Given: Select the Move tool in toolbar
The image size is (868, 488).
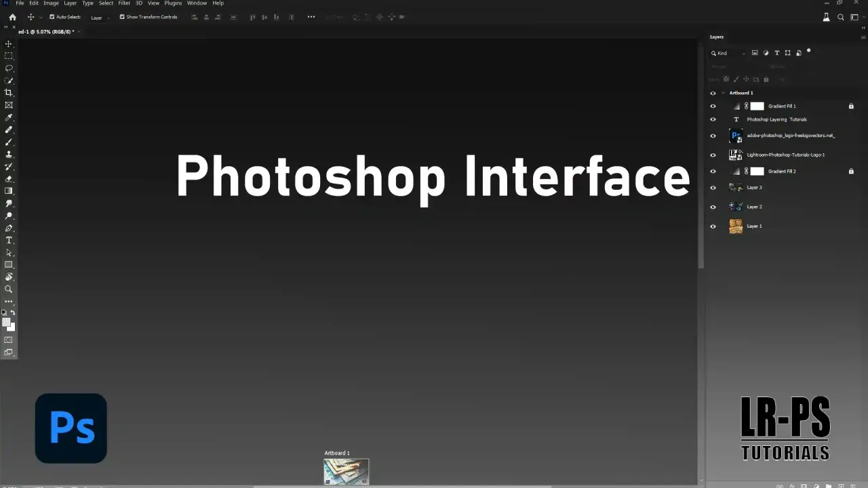Looking at the screenshot, I should [x=9, y=44].
